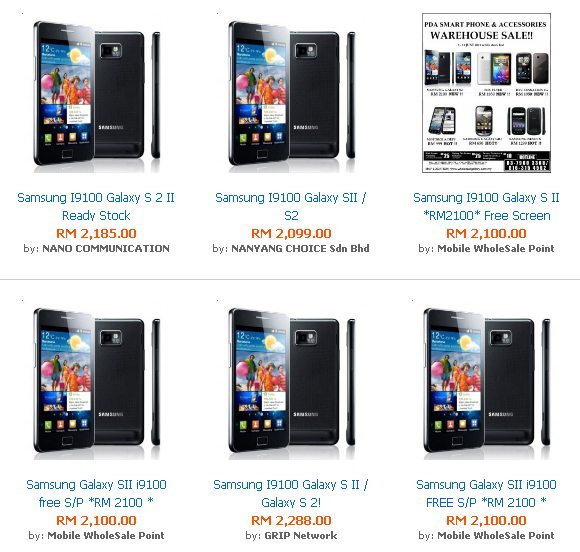Image resolution: width=580 pixels, height=552 pixels.
Task: Visit seller NANO COMMUNICATION
Action: coord(106,248)
